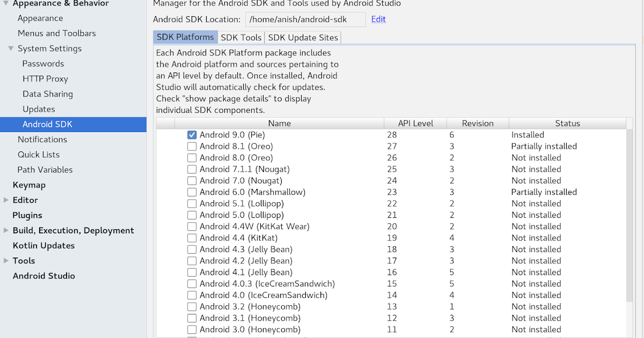This screenshot has width=644, height=338.
Task: Uncheck the Android 9.0 (Pie) checkbox
Action: [x=192, y=135]
